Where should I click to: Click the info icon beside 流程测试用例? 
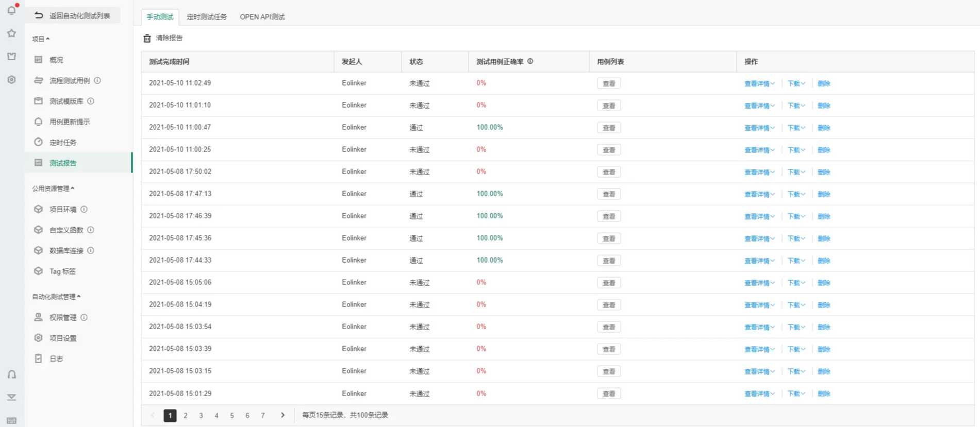(x=97, y=80)
